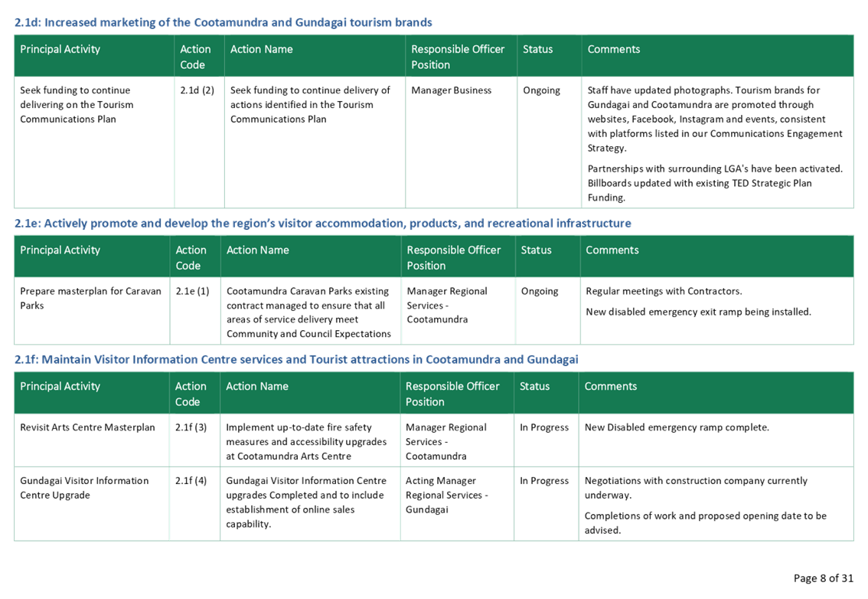Viewport: 868px width, 599px height.
Task: Click the 'Ongoing' status in row 2.1e (1)
Action: pos(539,291)
